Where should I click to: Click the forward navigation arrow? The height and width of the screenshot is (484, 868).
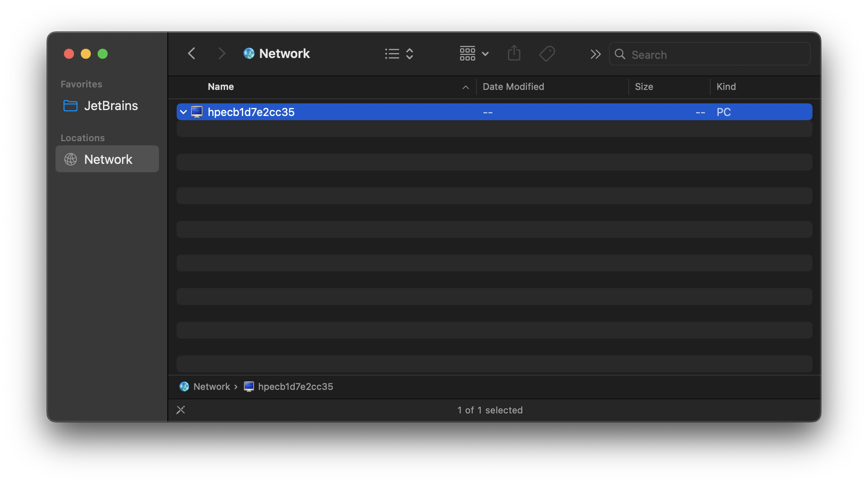222,54
